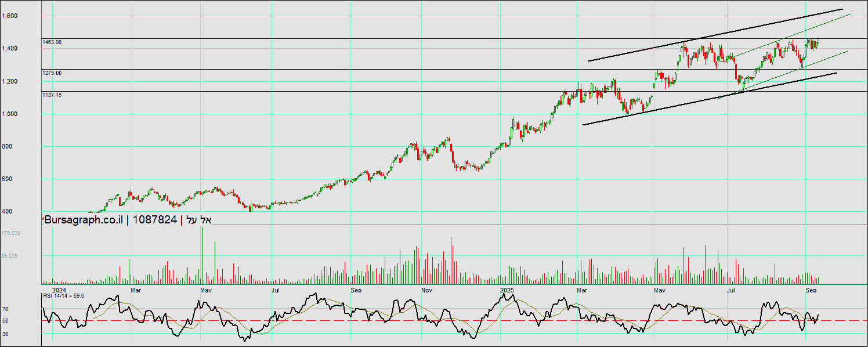This screenshot has height=347, width=868.
Task: Select the lower black channel trendline
Action: tap(710, 99)
